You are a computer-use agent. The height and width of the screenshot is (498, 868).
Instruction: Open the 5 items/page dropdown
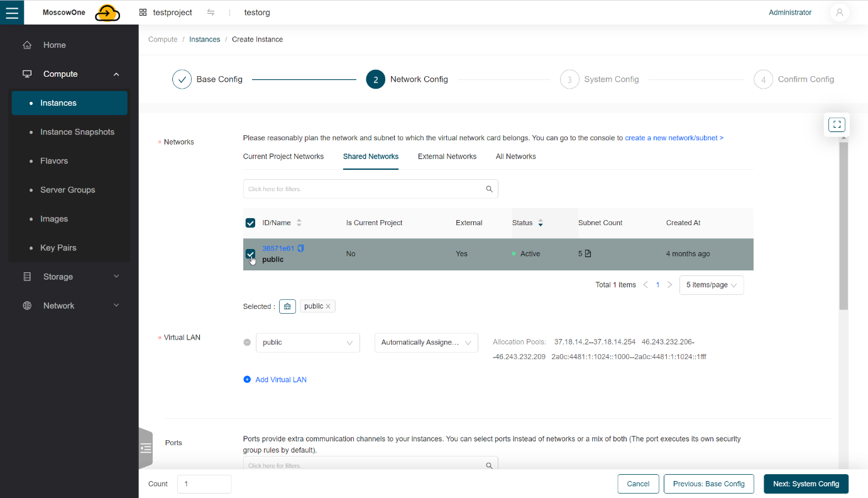711,285
